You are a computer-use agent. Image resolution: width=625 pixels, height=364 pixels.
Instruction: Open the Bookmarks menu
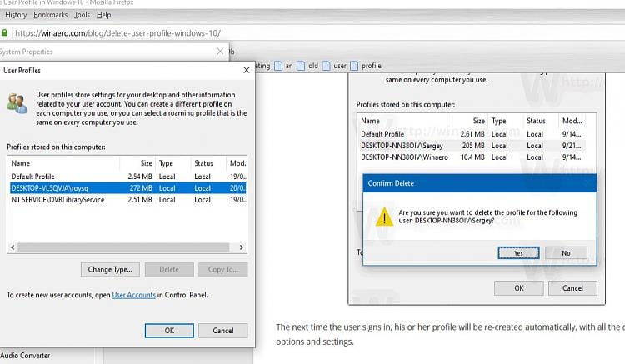tap(51, 15)
